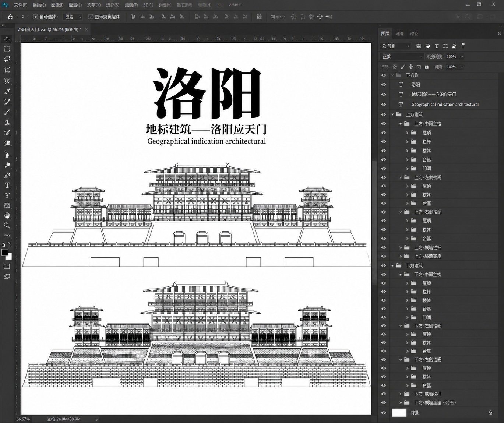Select the Polygonal Lasso tool
This screenshot has width=504, height=423.
tap(7, 59)
